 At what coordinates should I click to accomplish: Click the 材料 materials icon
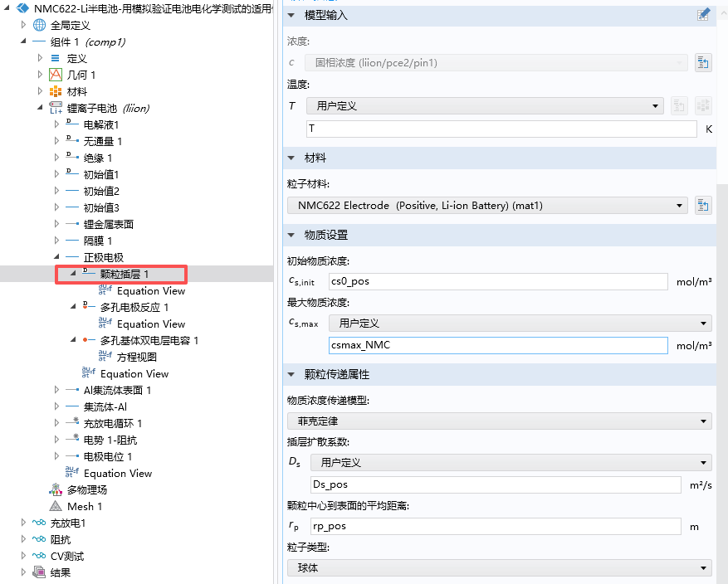[x=56, y=91]
